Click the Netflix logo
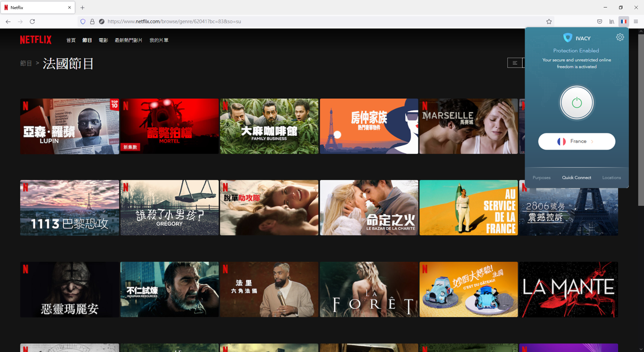The height and width of the screenshot is (352, 644). pyautogui.click(x=36, y=40)
